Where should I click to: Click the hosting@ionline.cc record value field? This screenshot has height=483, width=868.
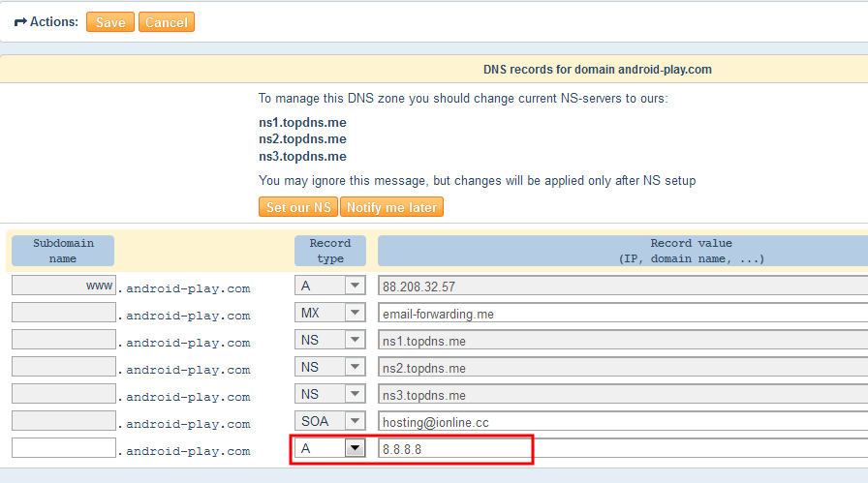click(x=620, y=421)
